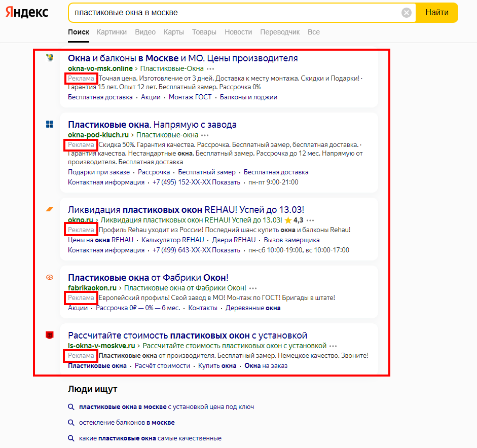Open the three-dot menu for okno.ru result
This screenshot has height=448, width=477.
point(310,220)
